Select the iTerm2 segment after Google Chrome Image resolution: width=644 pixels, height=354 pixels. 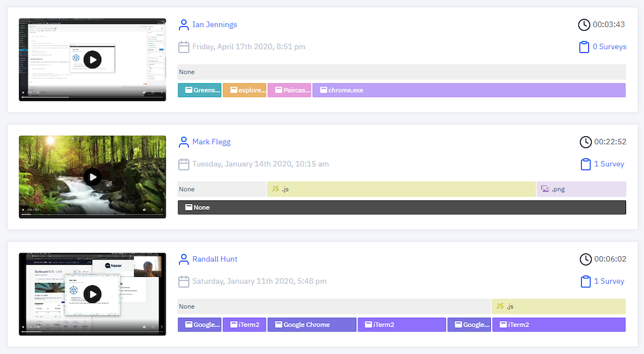(402, 325)
